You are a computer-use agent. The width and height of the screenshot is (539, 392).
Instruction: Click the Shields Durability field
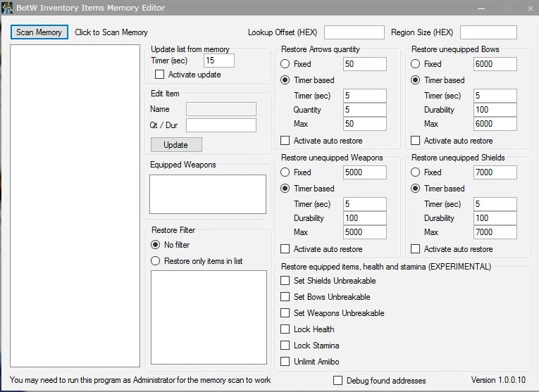pos(495,218)
